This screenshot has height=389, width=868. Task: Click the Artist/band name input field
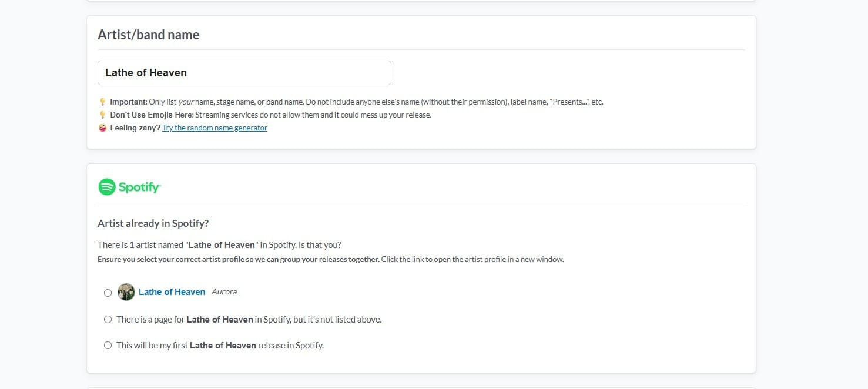244,73
